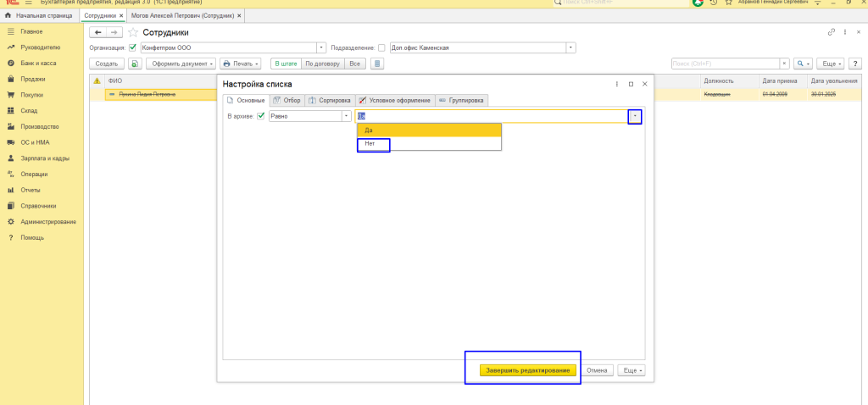Open the Условное оформление tab
Screen dimensions: 868x405
[394, 100]
